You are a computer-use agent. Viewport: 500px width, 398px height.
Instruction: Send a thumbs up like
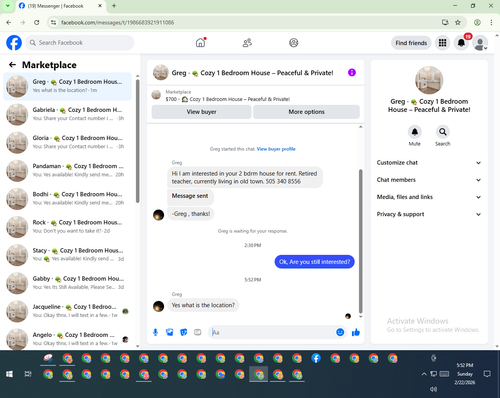356,332
